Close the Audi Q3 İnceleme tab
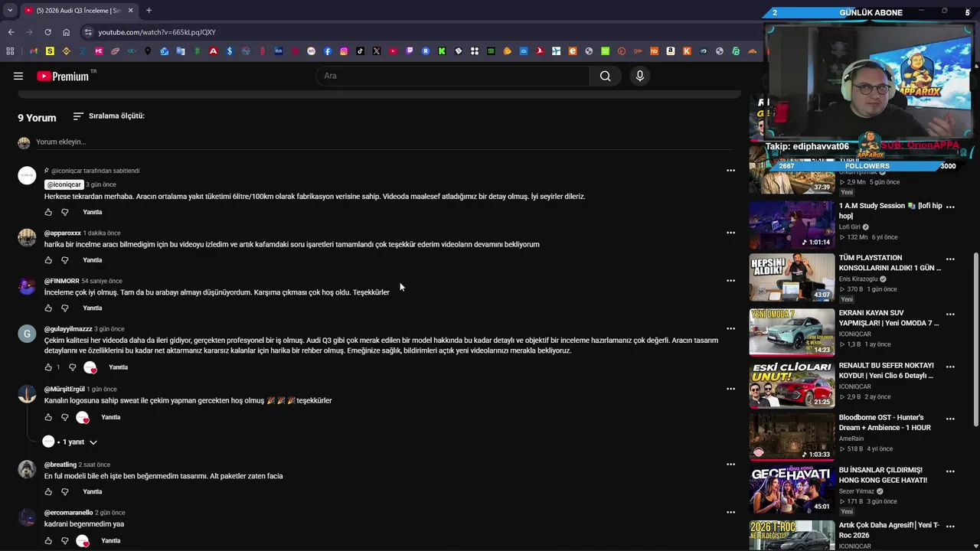The height and width of the screenshot is (551, 980). click(130, 11)
